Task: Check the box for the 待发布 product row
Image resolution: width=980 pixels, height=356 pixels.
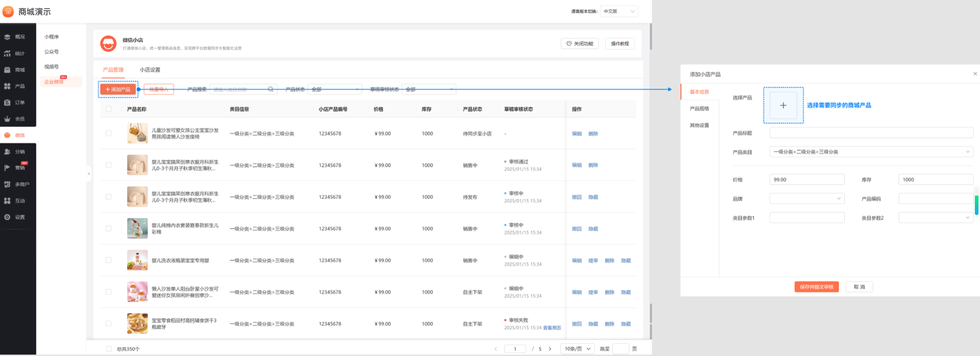Action: click(x=108, y=197)
